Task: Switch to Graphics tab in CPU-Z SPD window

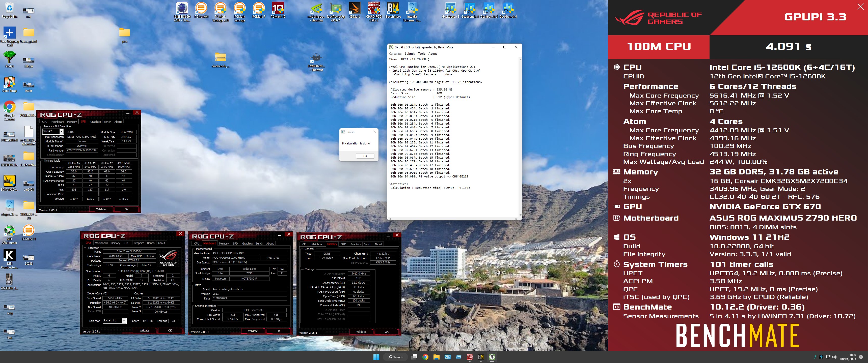Action: click(x=95, y=122)
